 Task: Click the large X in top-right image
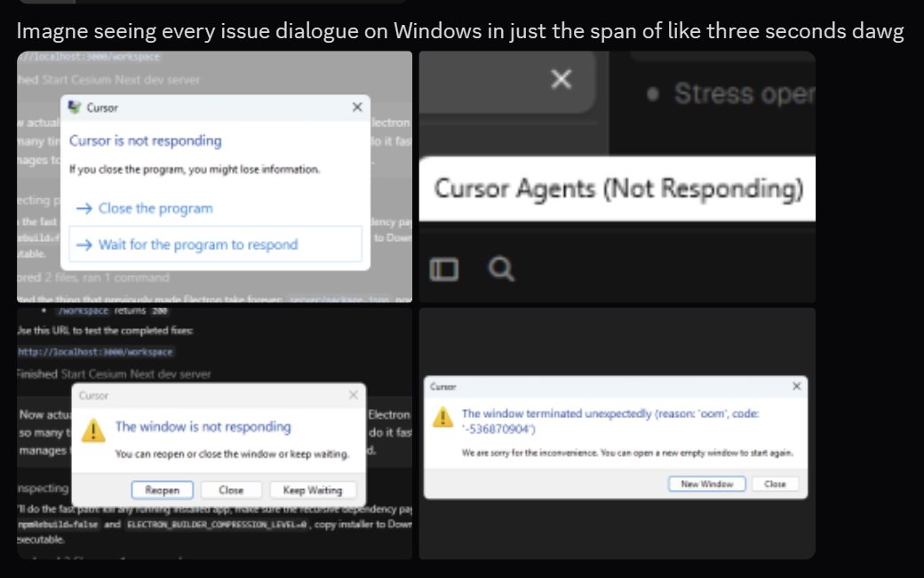click(x=561, y=78)
